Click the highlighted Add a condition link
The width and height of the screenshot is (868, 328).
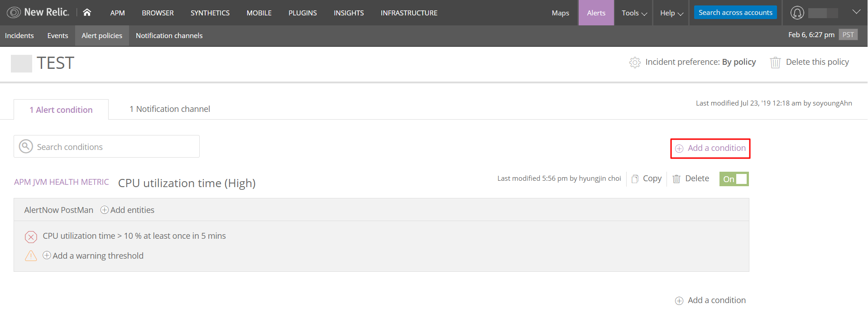[x=710, y=149]
